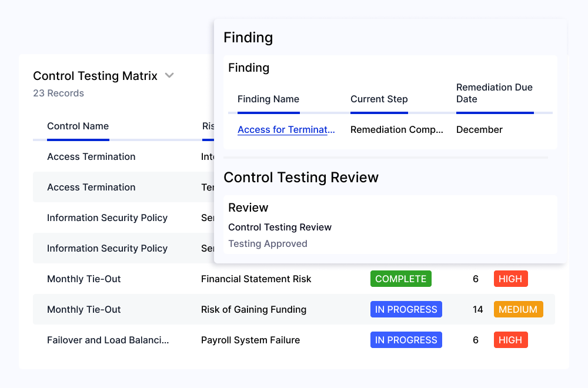Click IN PROGRESS badge for Payroll System Failure
588x388 pixels.
point(406,340)
